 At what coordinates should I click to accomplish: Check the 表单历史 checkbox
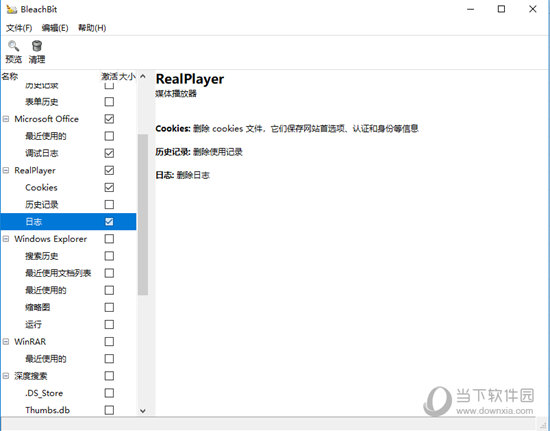pyautogui.click(x=109, y=102)
